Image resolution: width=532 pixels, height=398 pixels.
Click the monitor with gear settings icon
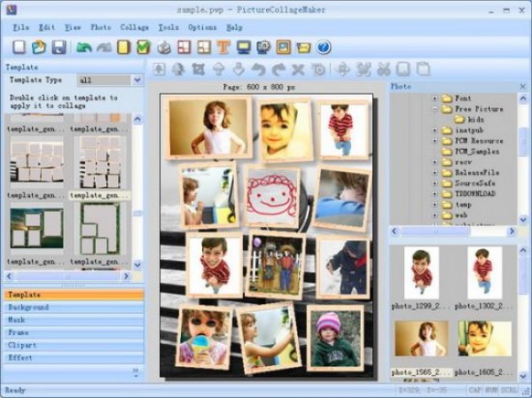pos(263,47)
